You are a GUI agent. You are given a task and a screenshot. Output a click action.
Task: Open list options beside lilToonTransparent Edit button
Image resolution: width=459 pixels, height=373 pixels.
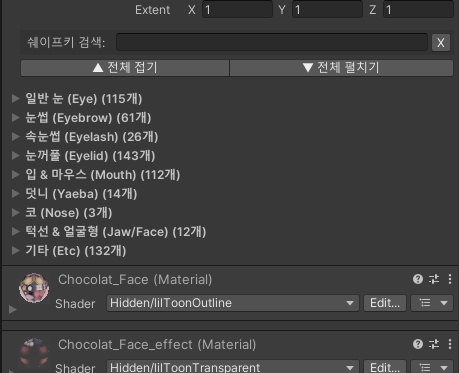pos(432,367)
